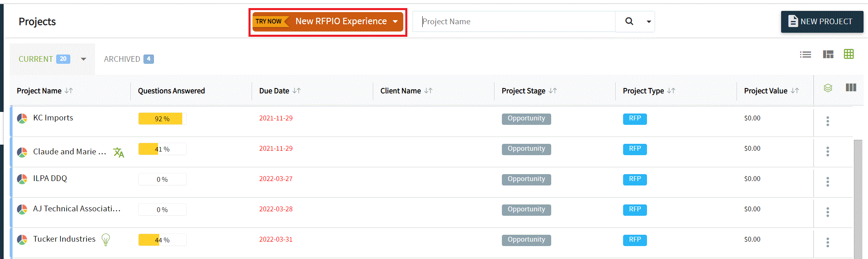Open the search options dropdown arrow
This screenshot has width=868, height=259.
(x=649, y=21)
